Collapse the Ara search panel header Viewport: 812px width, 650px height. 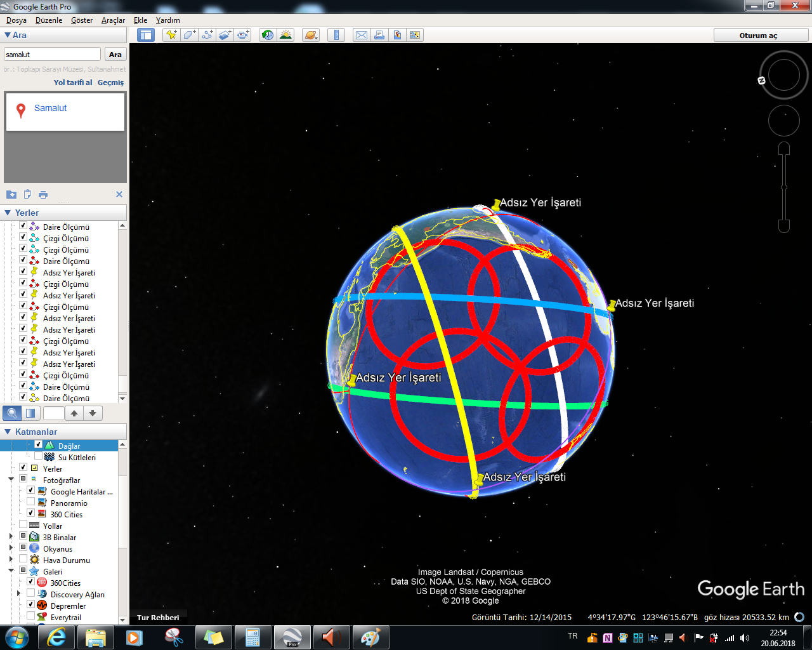pyautogui.click(x=63, y=36)
